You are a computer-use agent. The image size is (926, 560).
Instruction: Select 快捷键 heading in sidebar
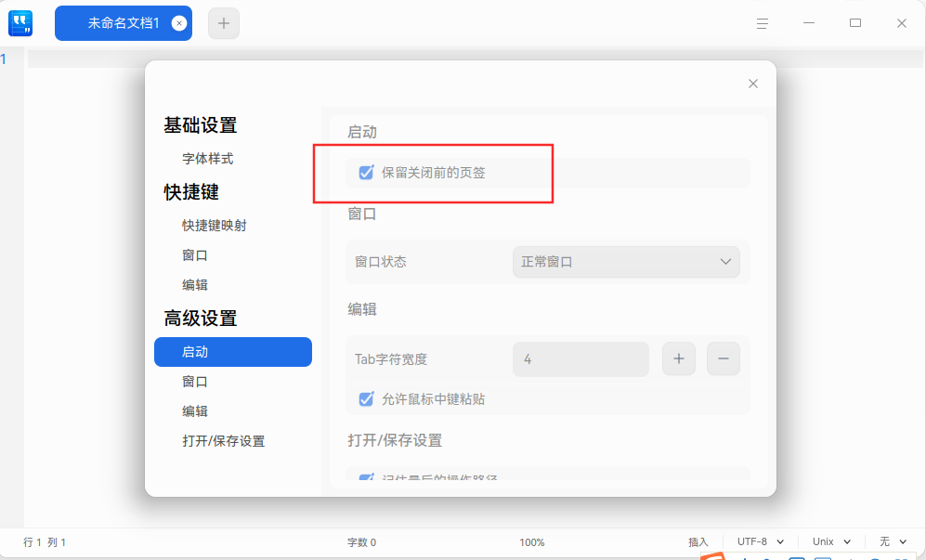point(191,192)
